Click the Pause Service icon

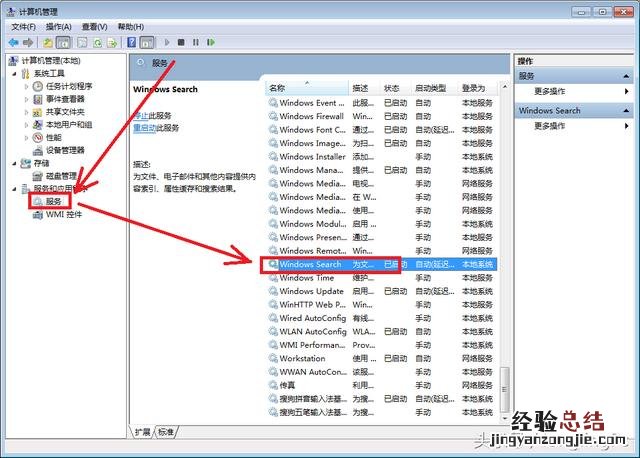[x=196, y=42]
